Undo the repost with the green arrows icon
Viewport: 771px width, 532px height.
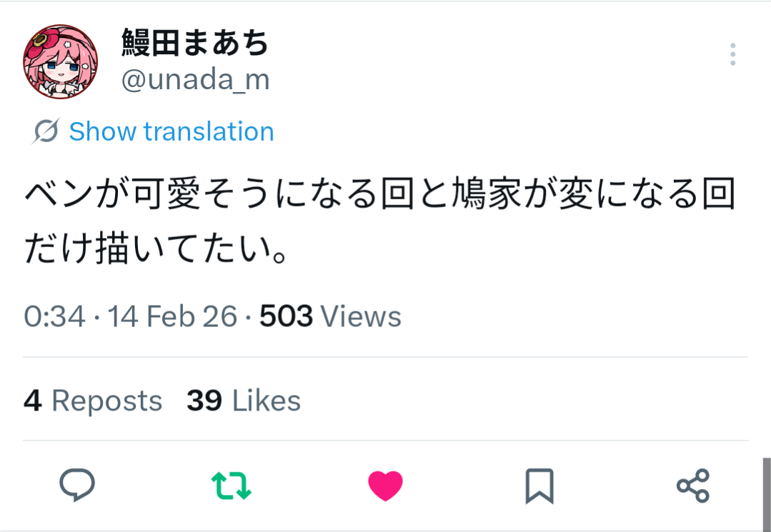(x=232, y=485)
